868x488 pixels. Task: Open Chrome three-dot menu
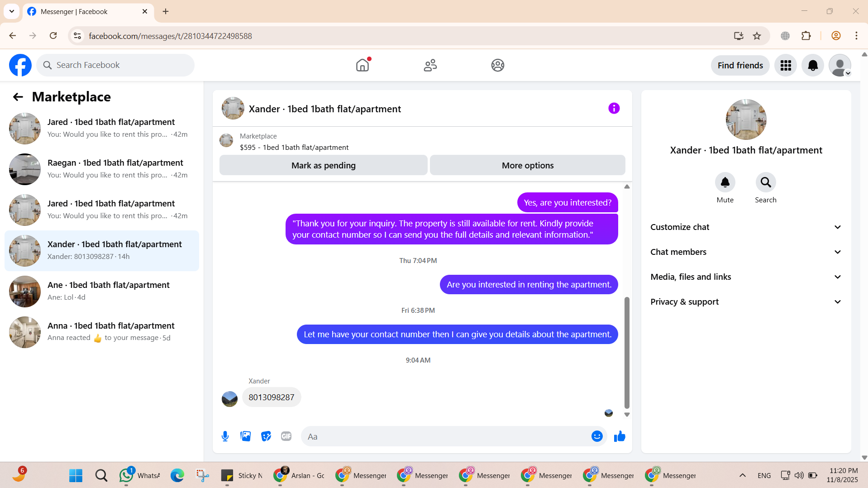coord(856,36)
